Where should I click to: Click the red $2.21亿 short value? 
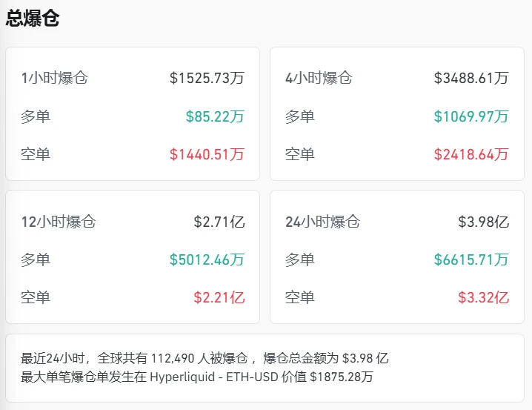pyautogui.click(x=219, y=298)
